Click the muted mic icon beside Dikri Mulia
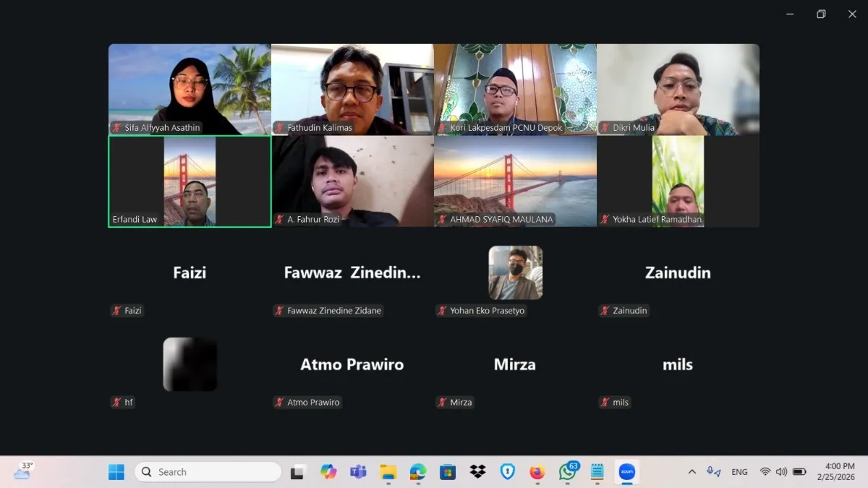868x488 pixels. point(605,128)
